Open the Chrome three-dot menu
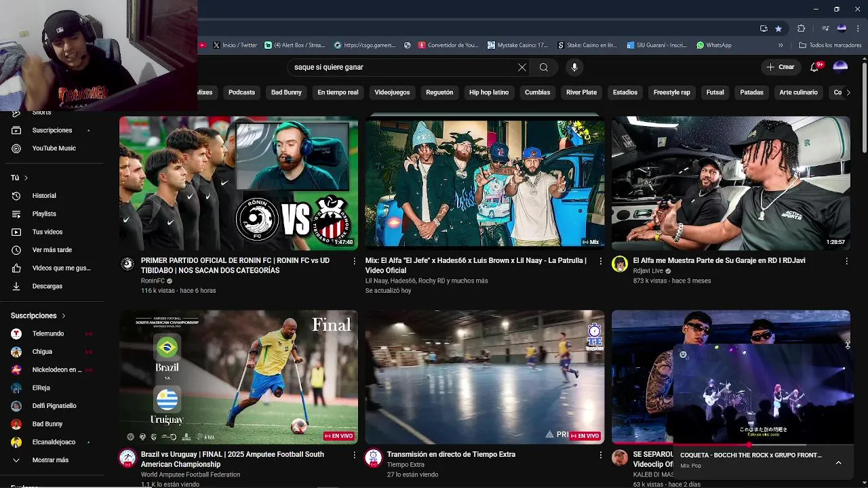868x488 pixels. [859, 28]
